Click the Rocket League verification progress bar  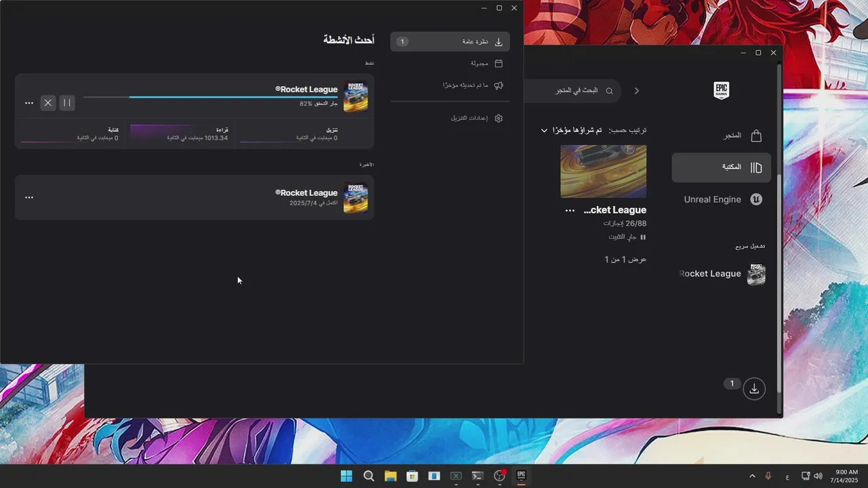210,97
